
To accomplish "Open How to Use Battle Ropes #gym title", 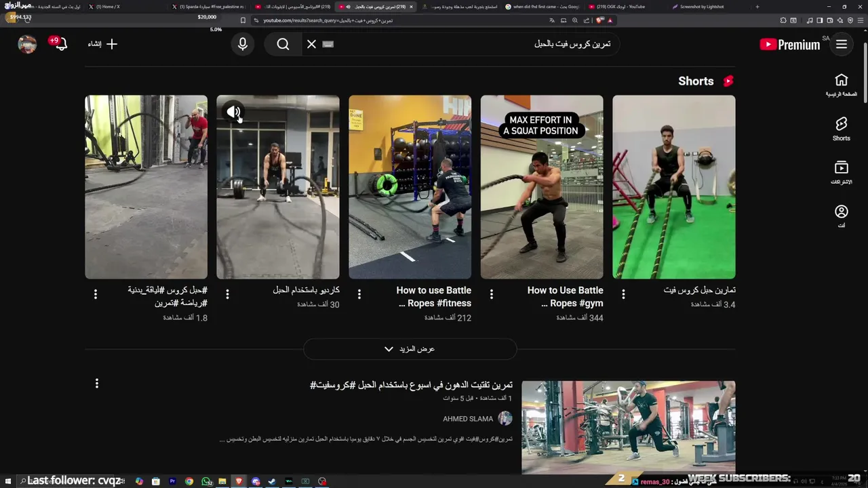I will (566, 297).
